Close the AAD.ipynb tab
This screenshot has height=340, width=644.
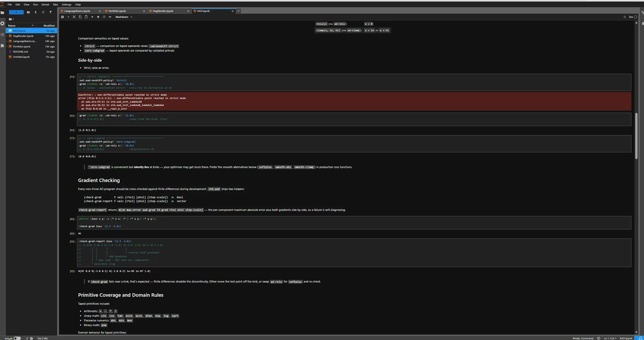233,11
